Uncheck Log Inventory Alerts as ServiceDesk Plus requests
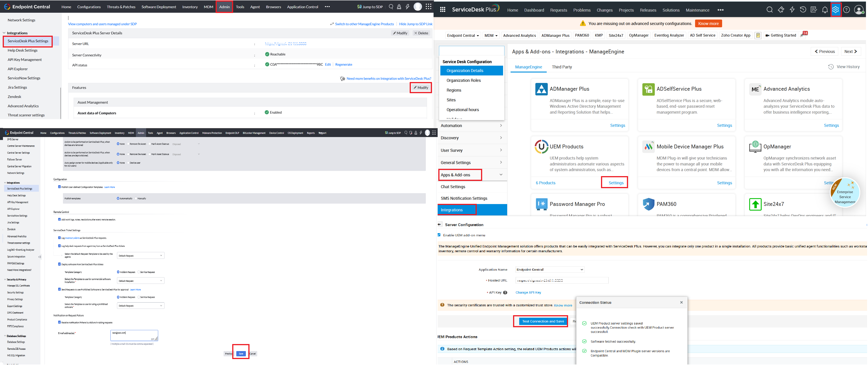The width and height of the screenshot is (868, 367). coord(60,238)
